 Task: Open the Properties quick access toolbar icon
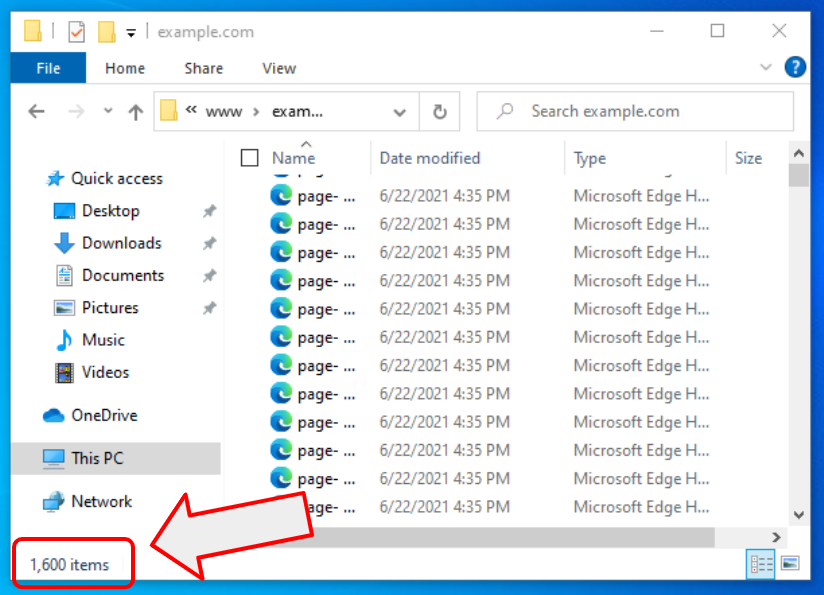pos(77,32)
